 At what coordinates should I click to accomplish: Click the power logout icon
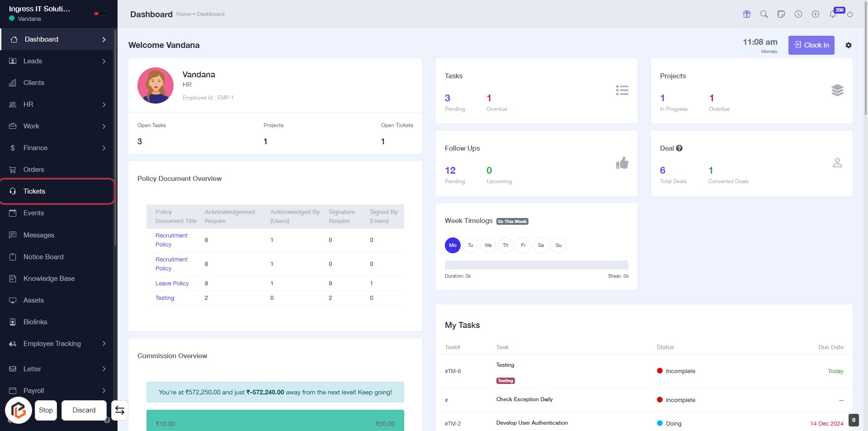[x=850, y=14]
